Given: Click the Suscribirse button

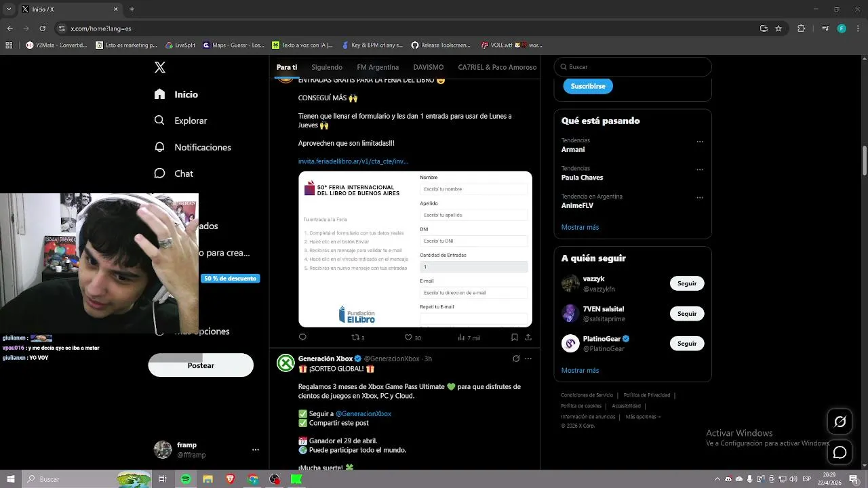Looking at the screenshot, I should (x=588, y=86).
